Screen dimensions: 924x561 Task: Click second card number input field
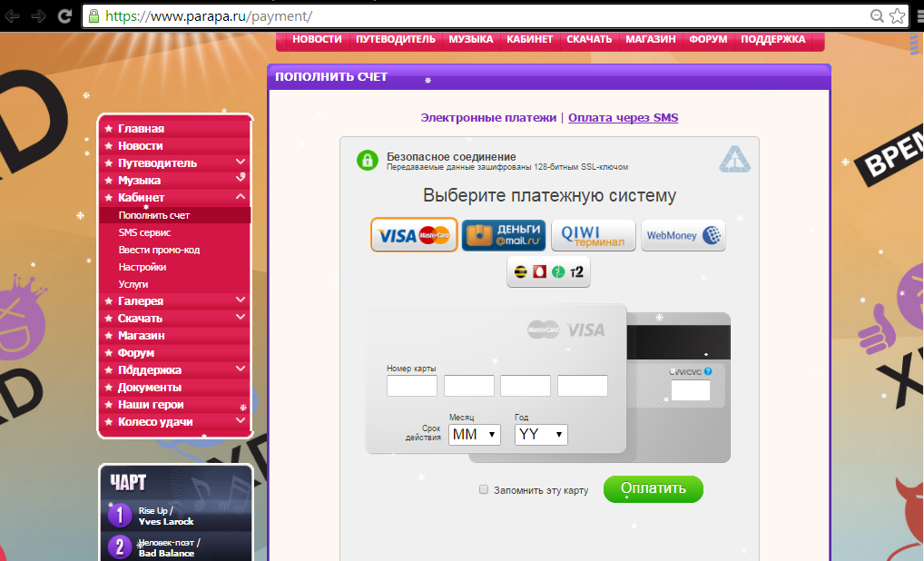(469, 386)
